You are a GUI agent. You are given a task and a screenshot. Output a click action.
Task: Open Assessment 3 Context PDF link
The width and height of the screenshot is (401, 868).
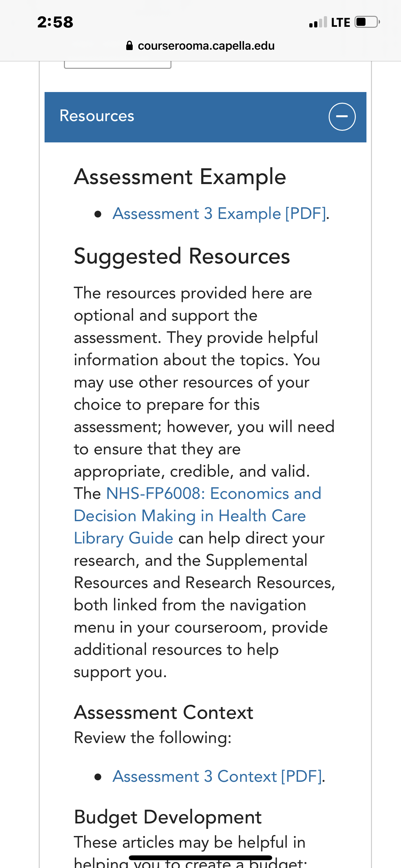217,776
